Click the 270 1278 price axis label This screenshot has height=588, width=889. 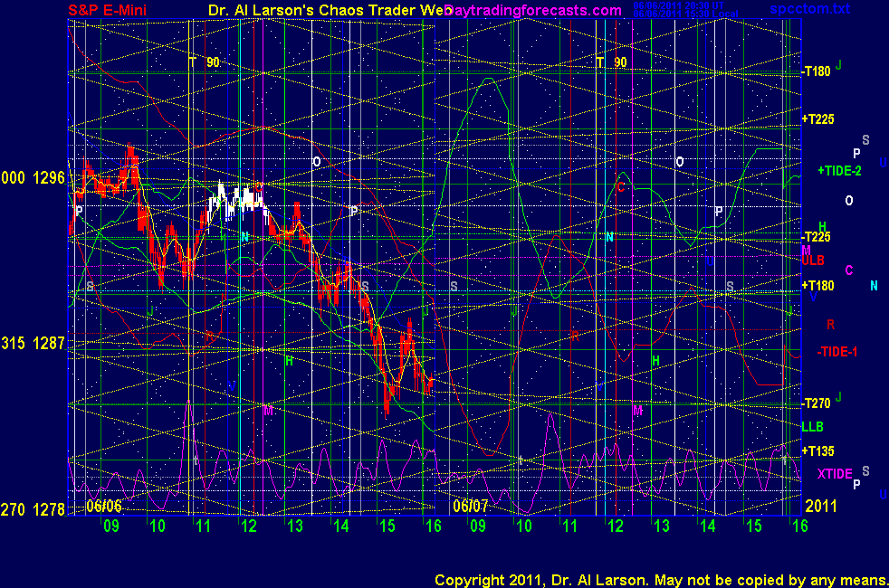point(33,510)
